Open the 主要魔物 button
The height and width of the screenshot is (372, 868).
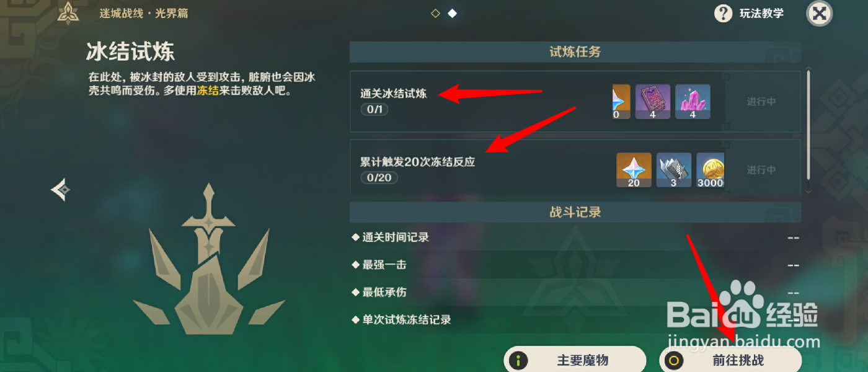tap(575, 360)
